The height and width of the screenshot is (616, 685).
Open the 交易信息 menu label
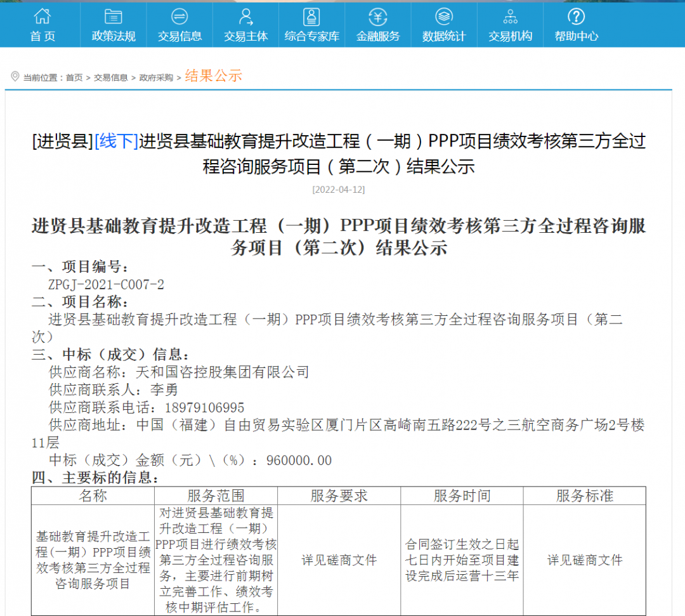179,36
